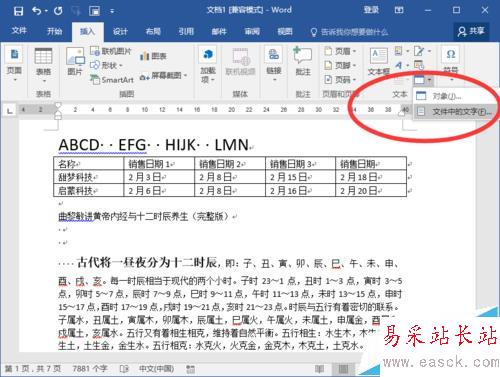Click the table cell 销售日期2
This screenshot has width=500, height=377.
tap(230, 164)
